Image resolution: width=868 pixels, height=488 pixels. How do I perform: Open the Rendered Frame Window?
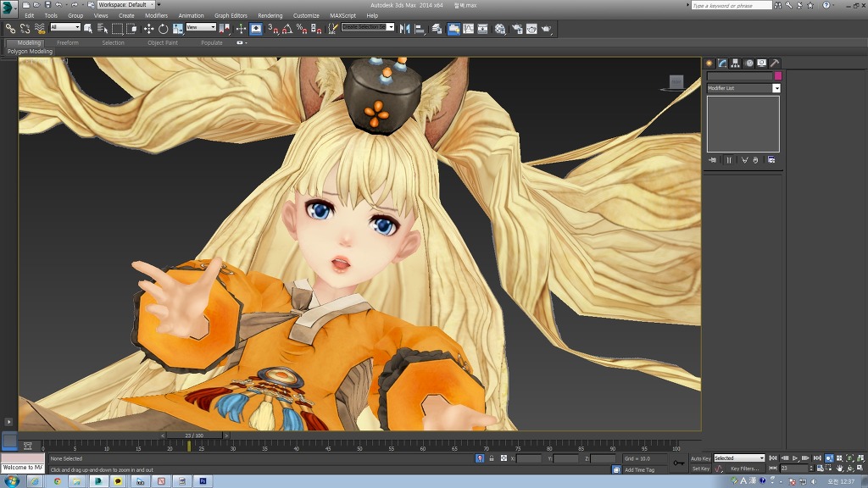pyautogui.click(x=531, y=28)
